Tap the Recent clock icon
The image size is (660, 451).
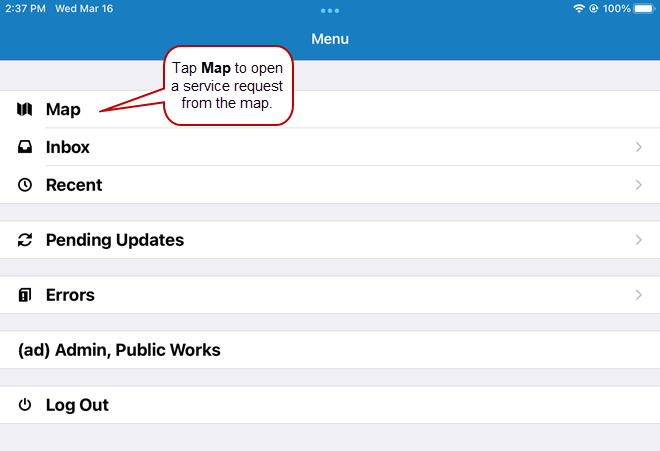click(x=25, y=185)
